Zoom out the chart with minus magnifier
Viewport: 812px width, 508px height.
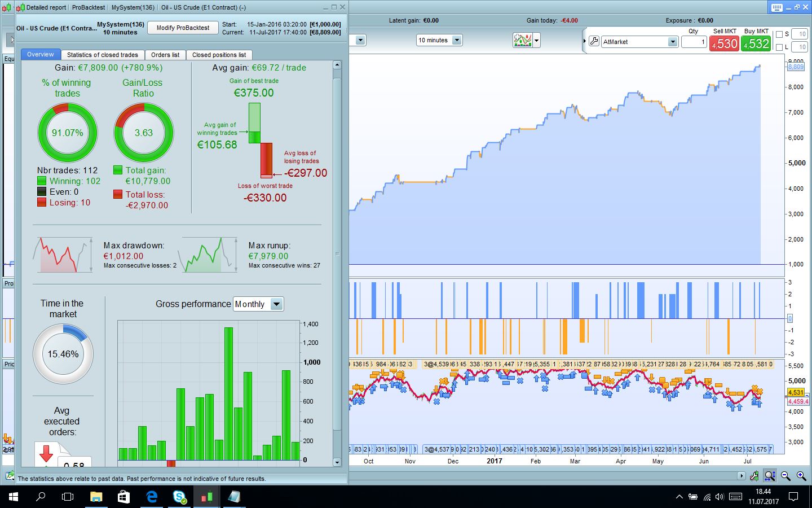click(785, 476)
